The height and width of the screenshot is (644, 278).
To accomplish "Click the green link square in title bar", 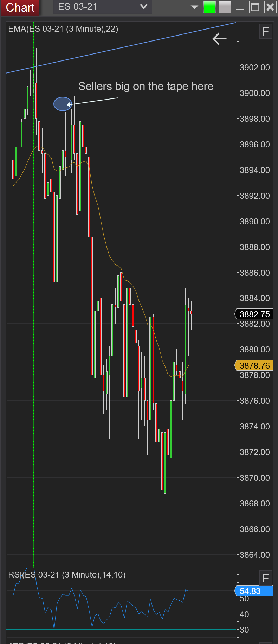I will point(210,7).
